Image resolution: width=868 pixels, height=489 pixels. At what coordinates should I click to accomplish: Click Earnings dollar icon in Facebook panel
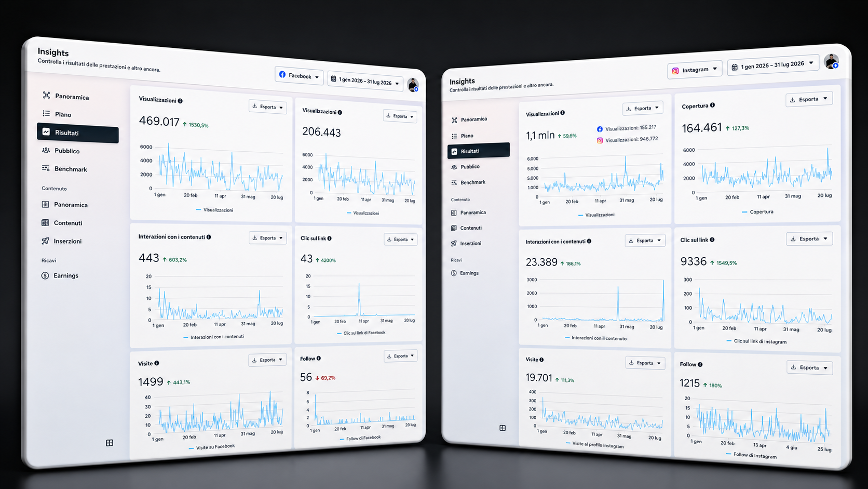(x=45, y=275)
